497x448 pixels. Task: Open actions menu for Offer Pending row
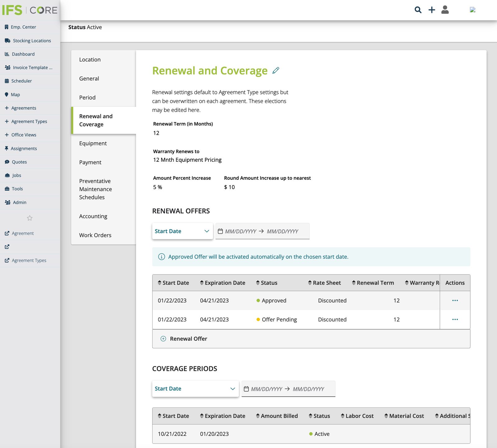click(x=455, y=319)
